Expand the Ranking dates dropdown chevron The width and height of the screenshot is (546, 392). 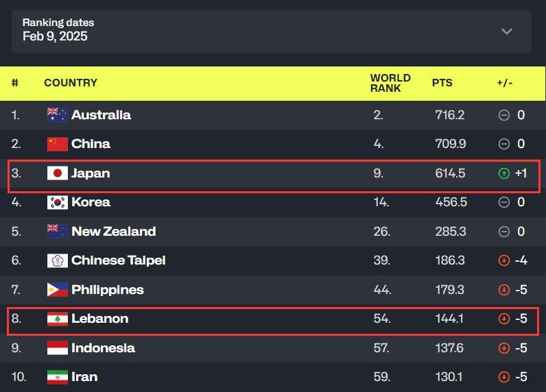click(x=507, y=32)
